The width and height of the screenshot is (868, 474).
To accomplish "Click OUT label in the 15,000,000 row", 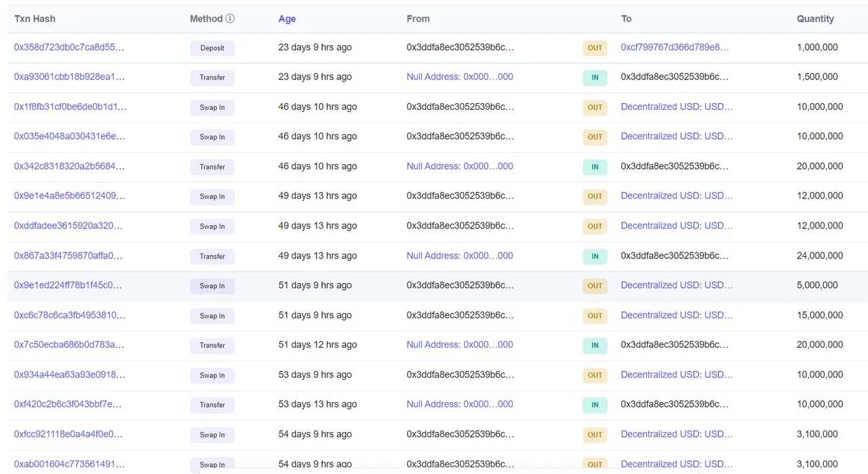I will (x=595, y=316).
